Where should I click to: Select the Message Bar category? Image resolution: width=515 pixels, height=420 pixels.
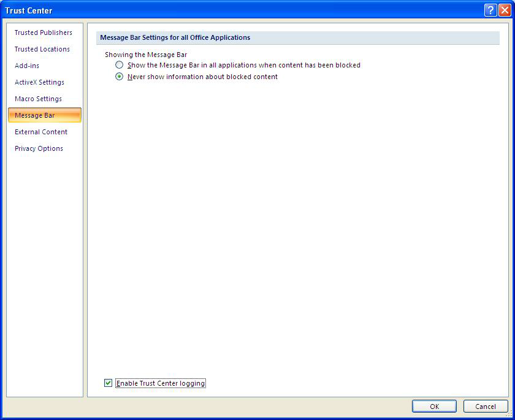pos(45,115)
